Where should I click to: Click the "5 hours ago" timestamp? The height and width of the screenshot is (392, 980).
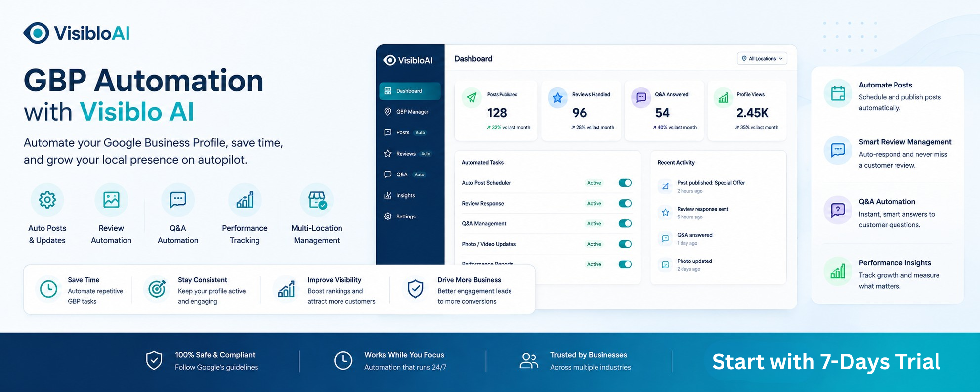tap(689, 217)
